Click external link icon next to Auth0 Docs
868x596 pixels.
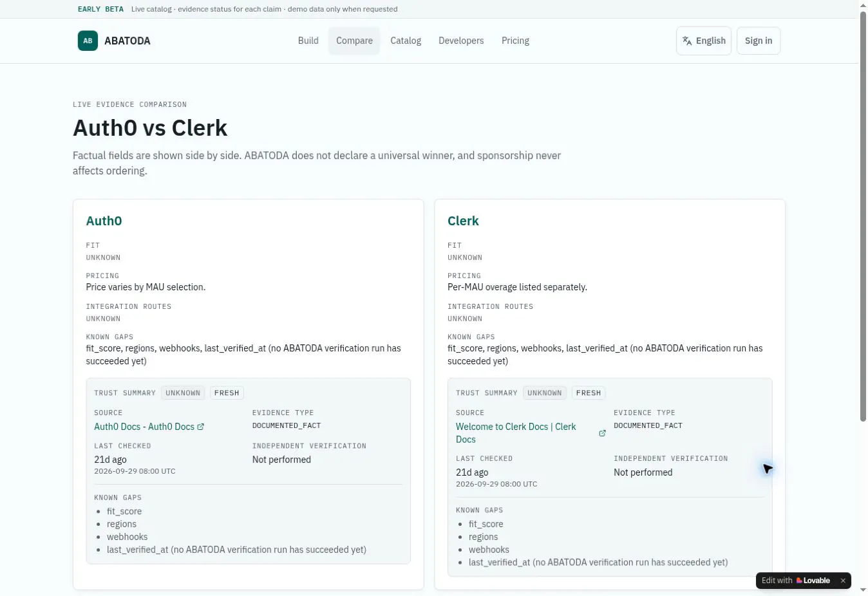point(201,427)
